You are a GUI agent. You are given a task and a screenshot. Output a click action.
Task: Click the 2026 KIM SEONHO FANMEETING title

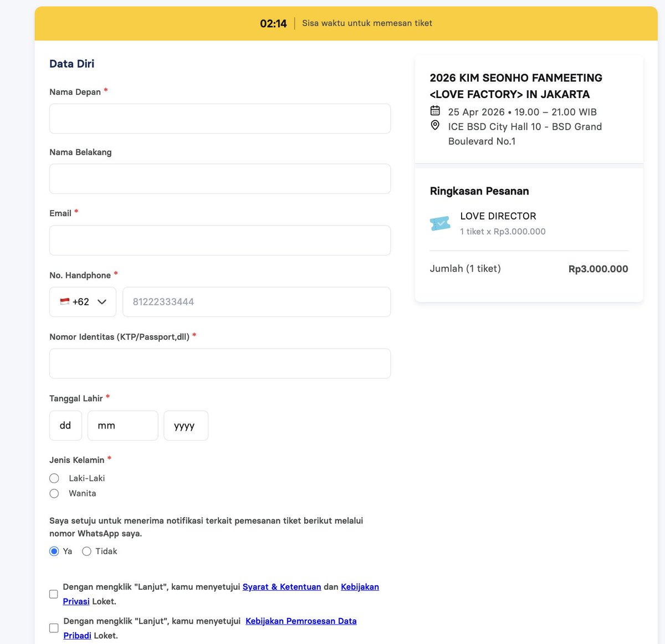[x=516, y=86]
